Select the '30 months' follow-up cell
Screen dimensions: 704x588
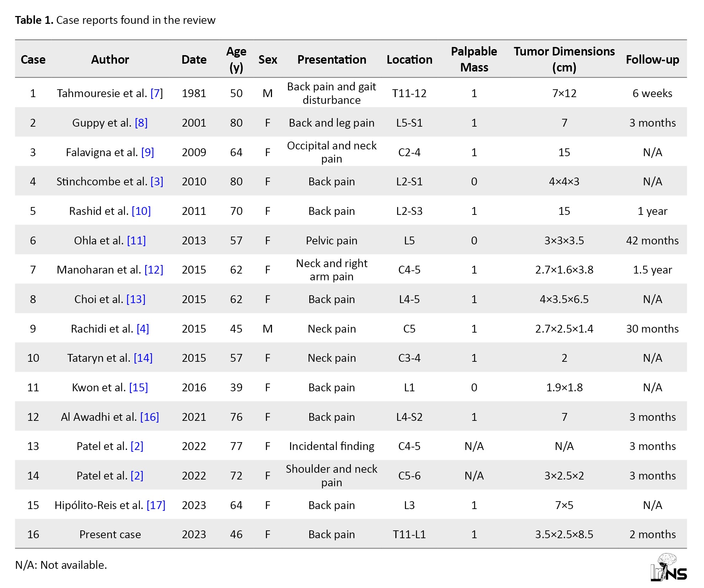tap(652, 329)
